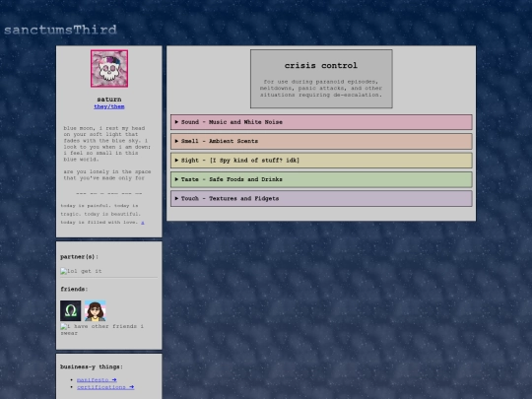Viewport: 532px width, 399px height.
Task: Click the skull profile avatar image
Action: click(x=109, y=69)
